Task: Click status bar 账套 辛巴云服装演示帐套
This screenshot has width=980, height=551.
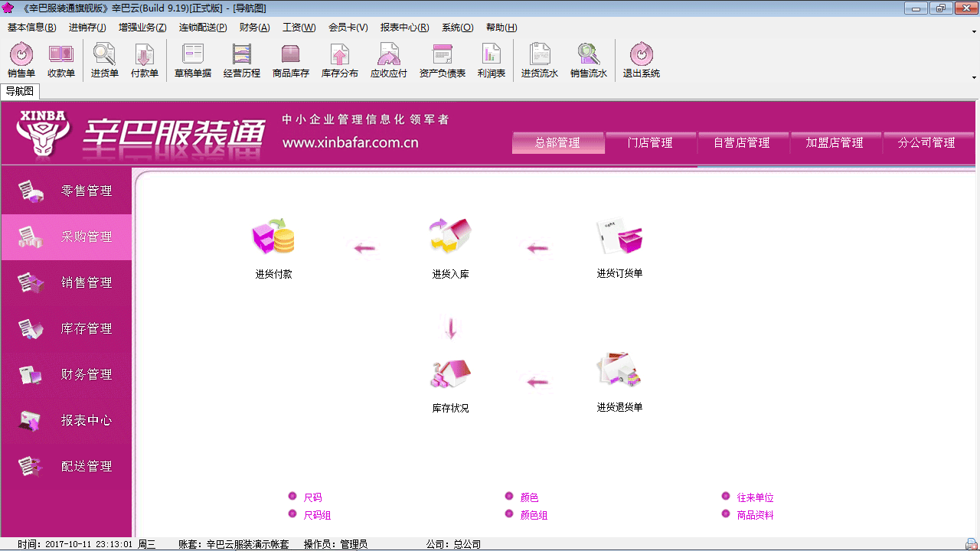Action: point(234,544)
